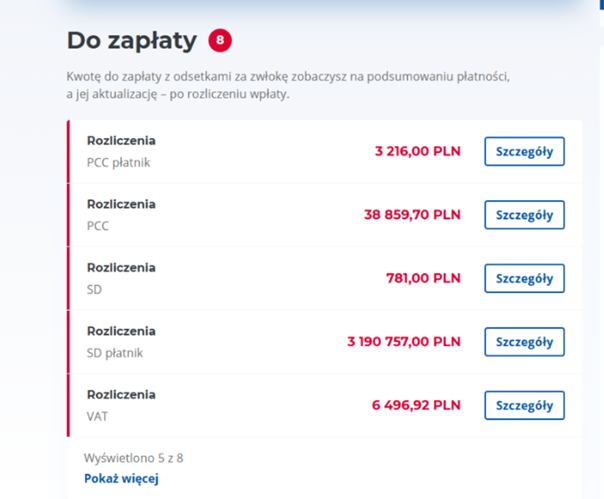The width and height of the screenshot is (604, 499).
Task: Click the 781,00 PLN amount
Action: click(x=423, y=278)
